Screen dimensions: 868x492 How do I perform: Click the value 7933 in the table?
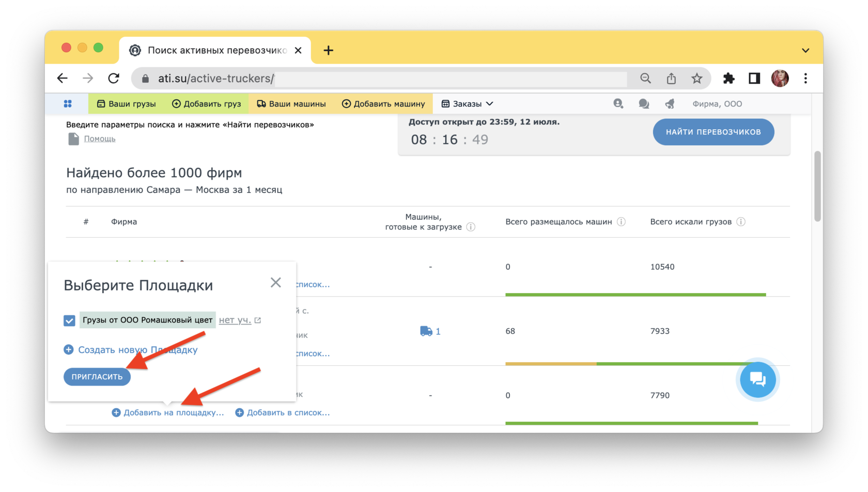[x=660, y=331]
